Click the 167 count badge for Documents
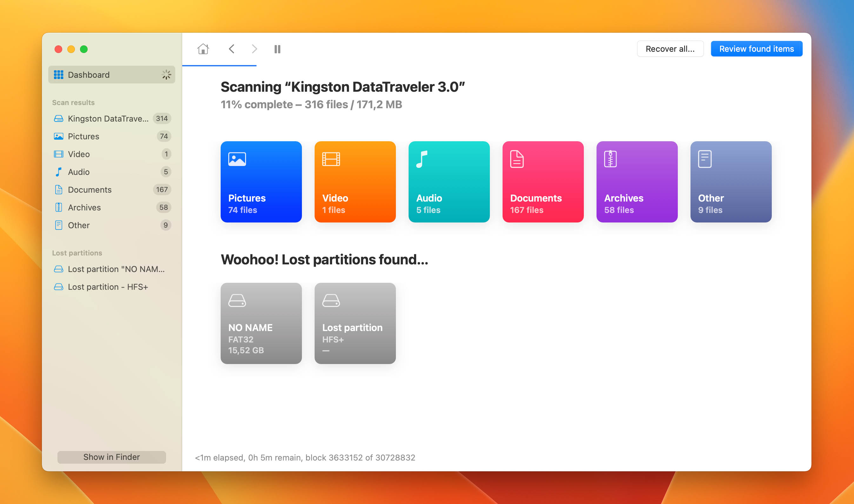This screenshot has width=854, height=504. [162, 189]
